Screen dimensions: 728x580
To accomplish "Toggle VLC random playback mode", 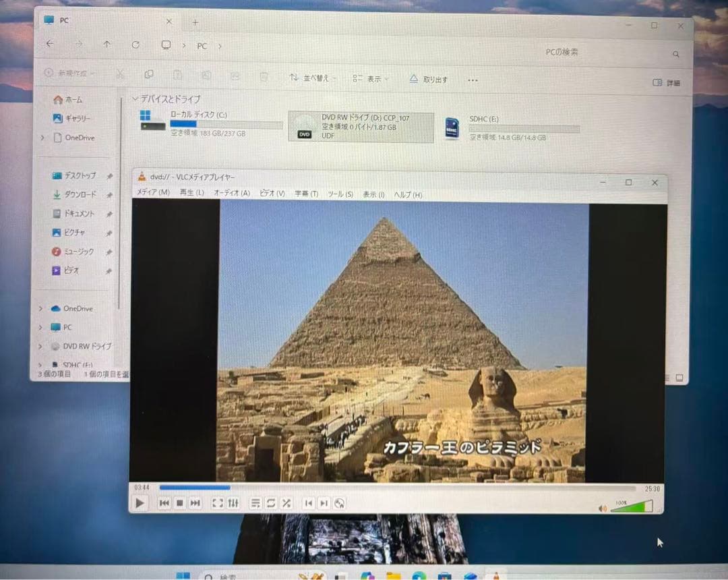I will pos(286,503).
